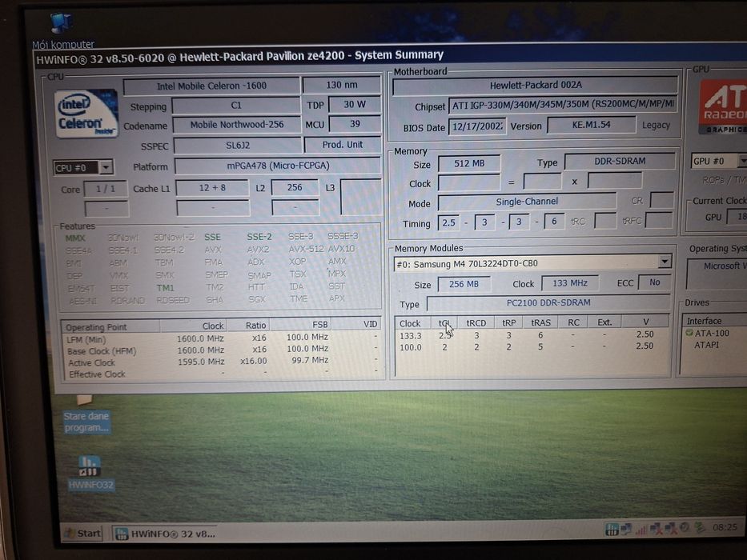Open the CPU #0 selector dropdown
Viewport: 747px width, 560px height.
[x=106, y=167]
